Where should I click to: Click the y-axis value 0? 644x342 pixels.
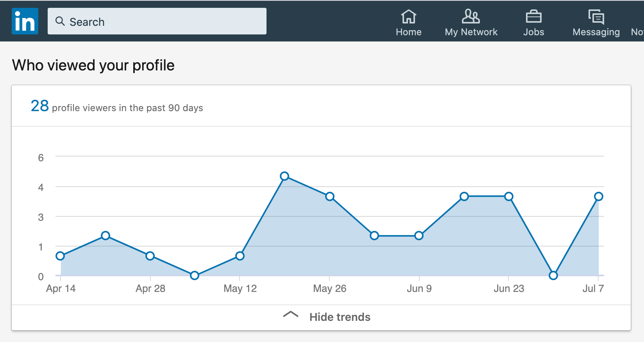(x=41, y=277)
